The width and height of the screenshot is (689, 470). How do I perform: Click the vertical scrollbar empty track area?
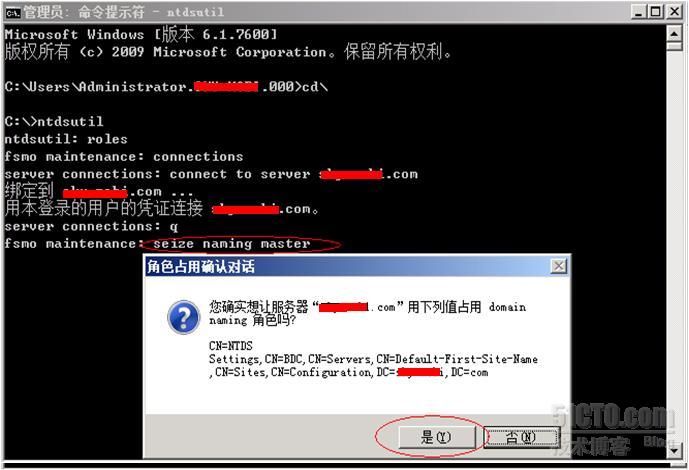coord(674,246)
